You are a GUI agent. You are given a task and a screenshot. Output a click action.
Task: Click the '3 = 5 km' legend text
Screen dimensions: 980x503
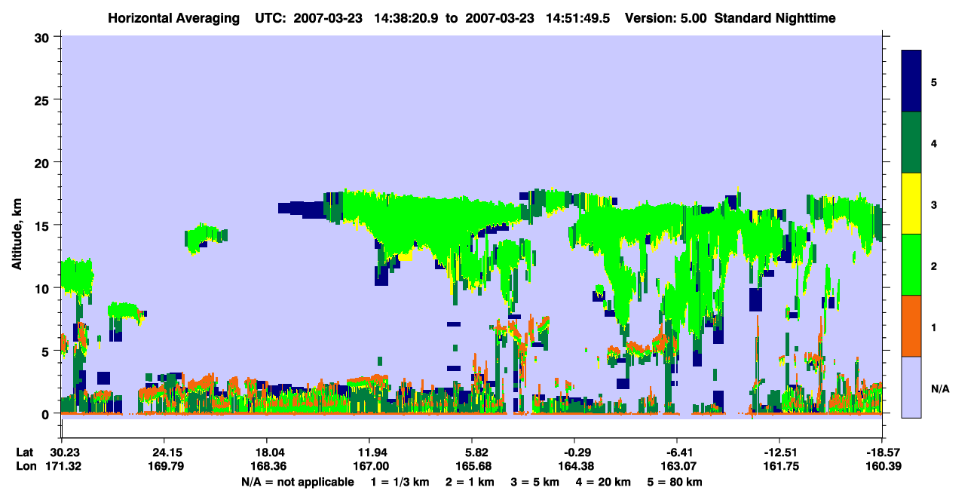[x=535, y=482]
